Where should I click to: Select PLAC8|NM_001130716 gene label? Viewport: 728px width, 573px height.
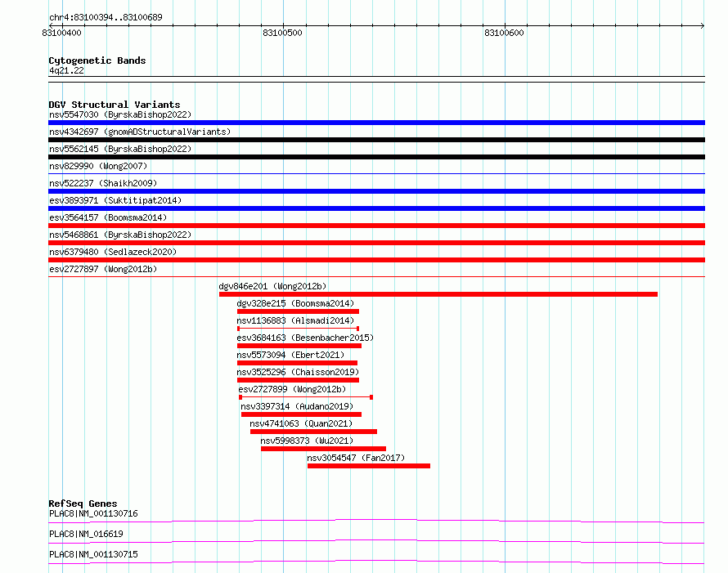pyautogui.click(x=93, y=513)
